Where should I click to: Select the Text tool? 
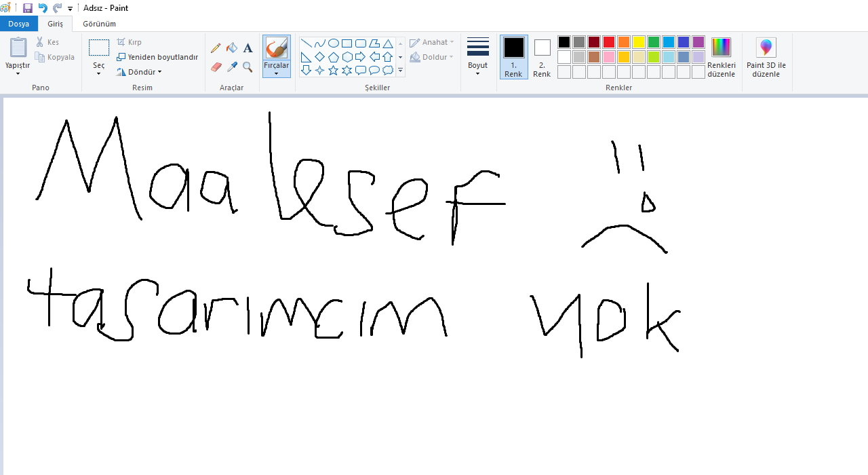point(248,48)
